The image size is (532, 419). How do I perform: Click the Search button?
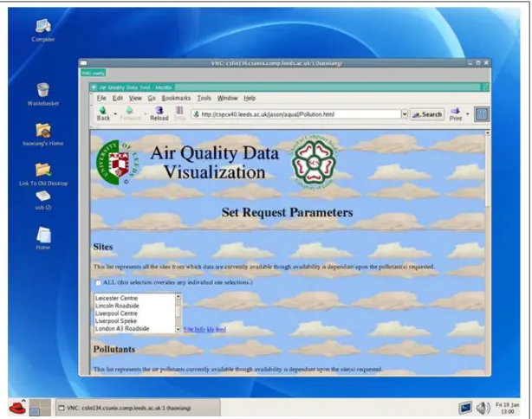click(x=427, y=114)
